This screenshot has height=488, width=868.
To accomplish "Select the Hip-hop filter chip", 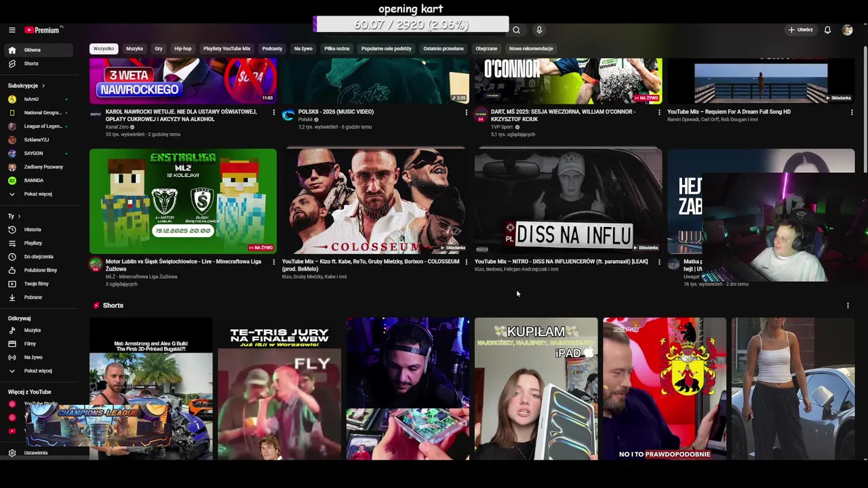I will (x=183, y=49).
